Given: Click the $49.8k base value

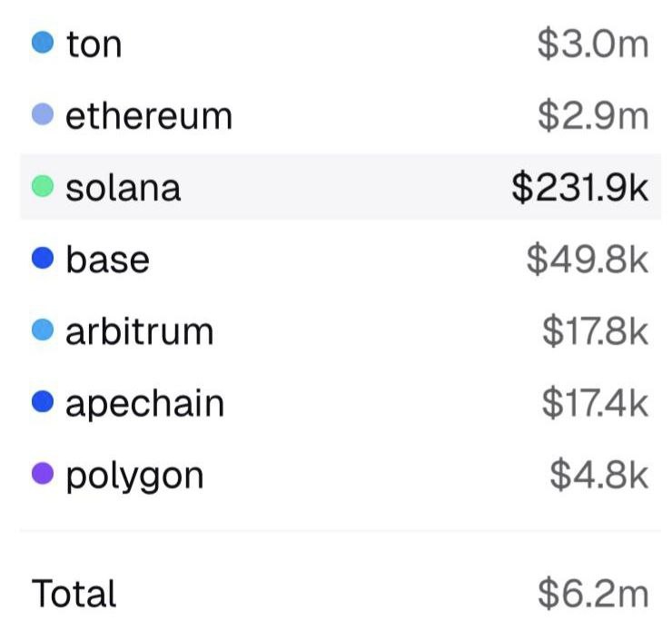Looking at the screenshot, I should pyautogui.click(x=588, y=260).
